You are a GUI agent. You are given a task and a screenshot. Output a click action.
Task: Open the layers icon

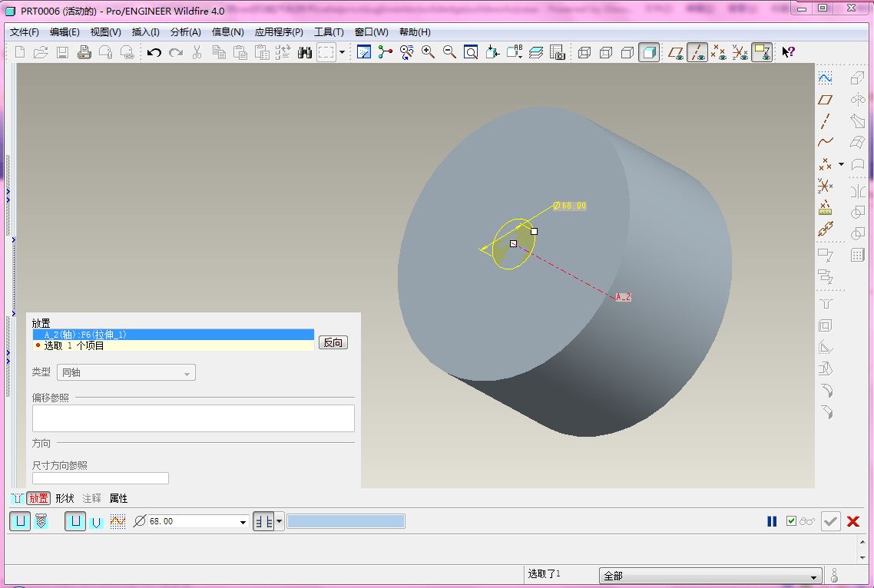(536, 52)
